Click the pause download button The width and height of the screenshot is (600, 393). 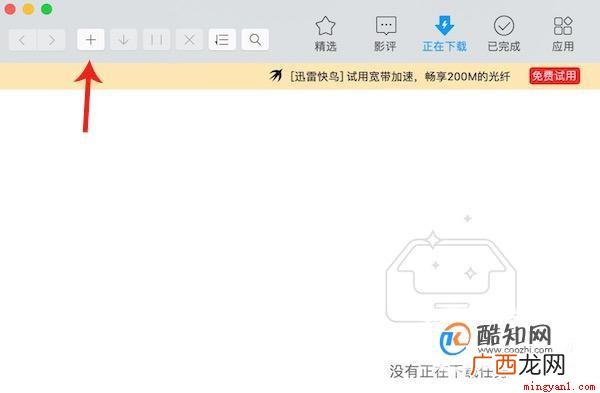157,40
